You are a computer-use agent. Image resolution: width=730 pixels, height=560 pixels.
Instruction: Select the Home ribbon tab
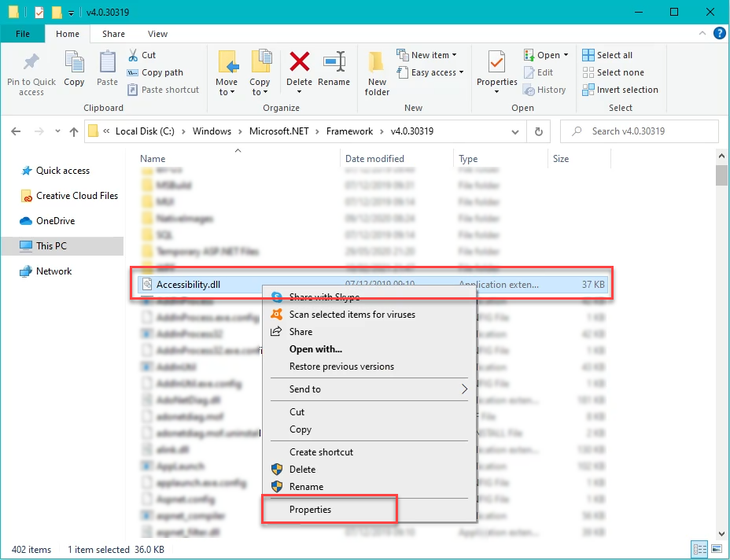tap(68, 34)
